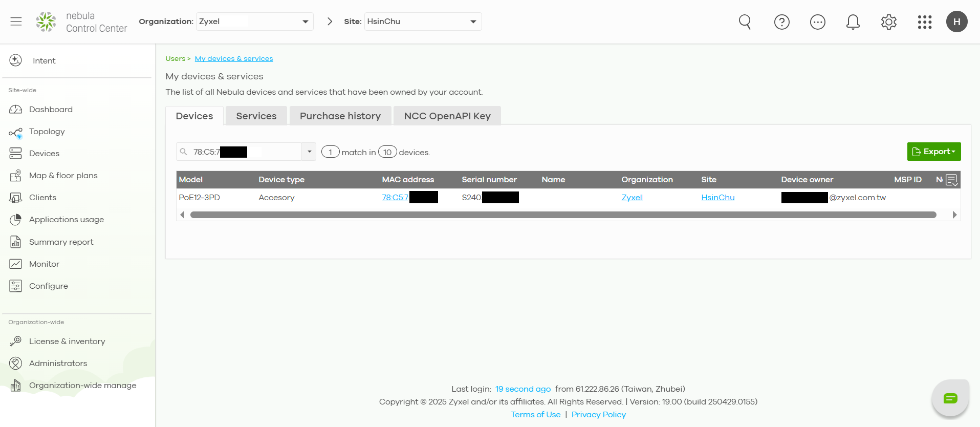Click the Organization-wide manage building icon
The width and height of the screenshot is (980, 427).
tap(16, 386)
